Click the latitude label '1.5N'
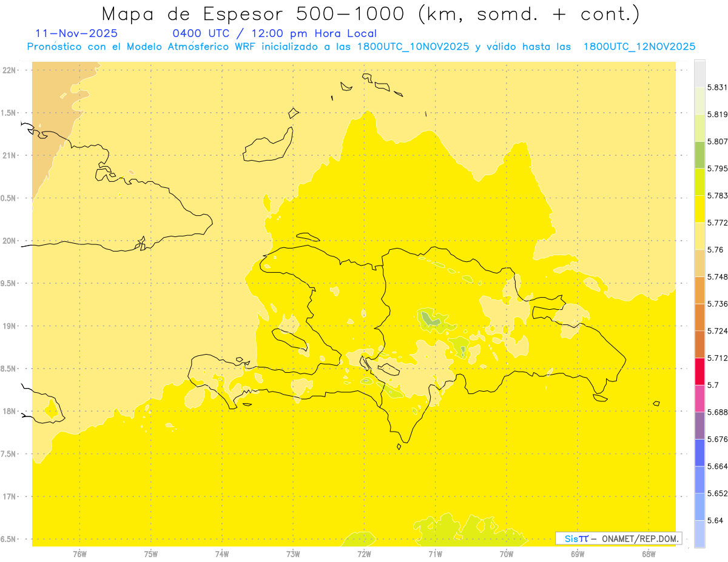 (8, 113)
